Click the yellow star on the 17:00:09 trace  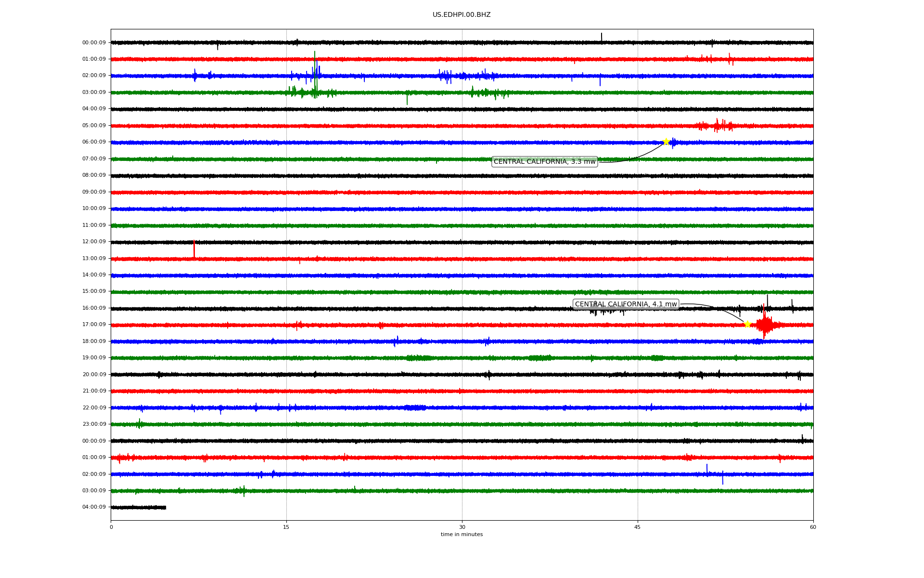747,324
